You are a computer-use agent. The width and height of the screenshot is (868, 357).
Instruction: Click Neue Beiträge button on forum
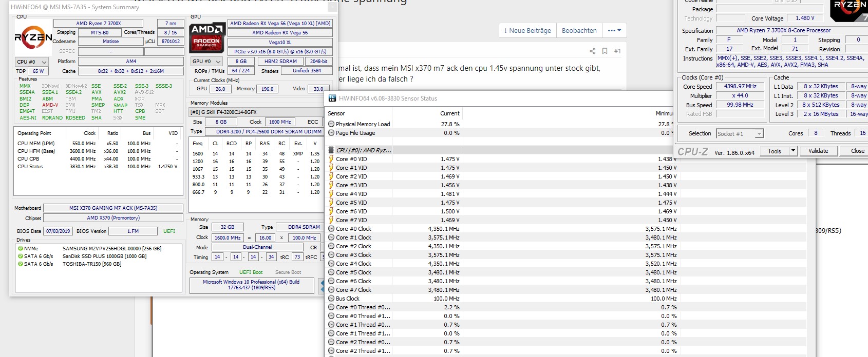527,30
